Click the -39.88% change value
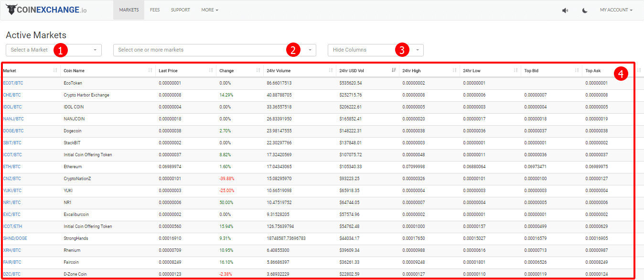 [227, 179]
